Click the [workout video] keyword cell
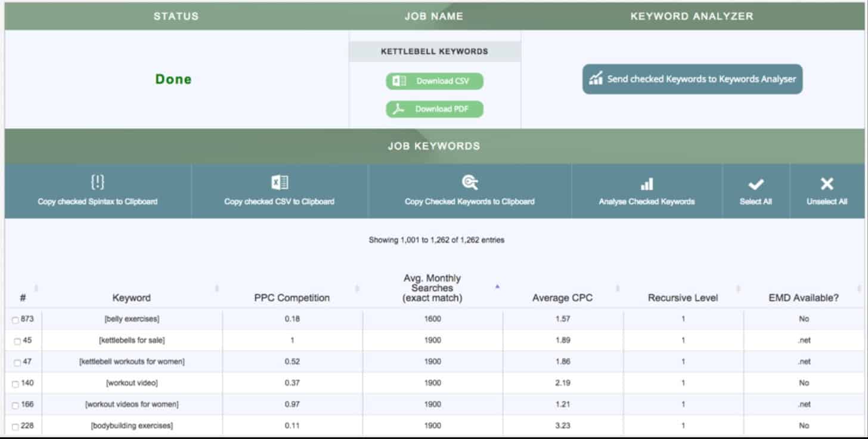Screen dimensions: 868x439 pos(132,383)
